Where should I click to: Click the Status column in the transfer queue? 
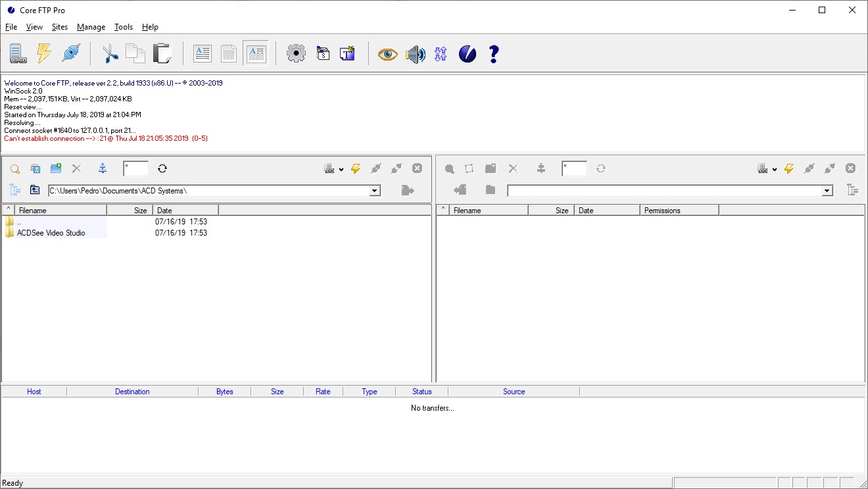point(422,392)
